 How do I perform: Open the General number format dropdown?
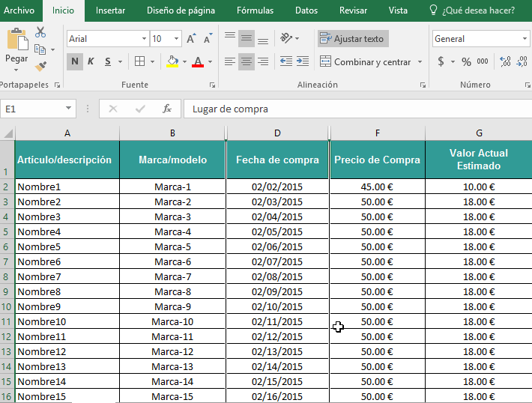tap(525, 39)
